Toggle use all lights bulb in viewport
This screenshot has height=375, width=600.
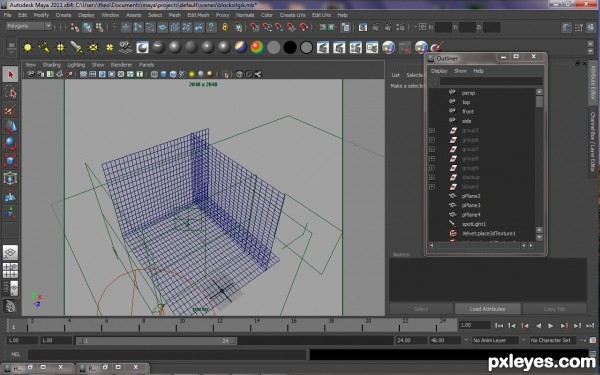point(191,74)
